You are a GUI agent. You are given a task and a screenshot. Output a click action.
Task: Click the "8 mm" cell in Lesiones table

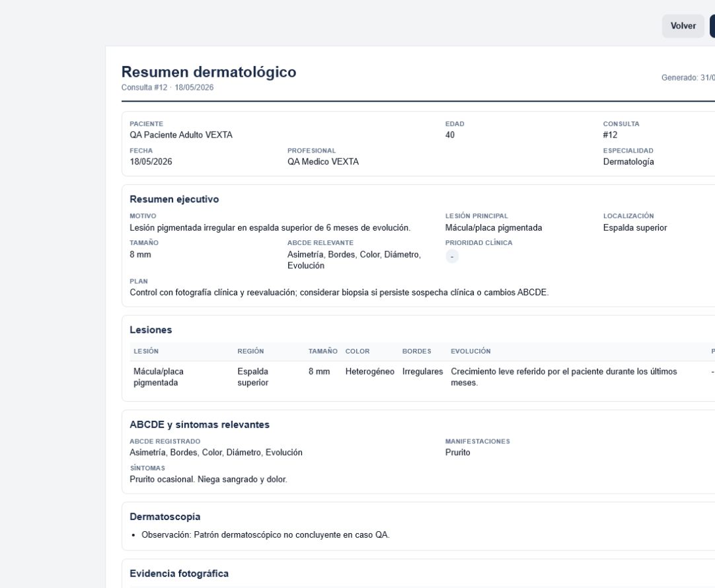point(319,372)
